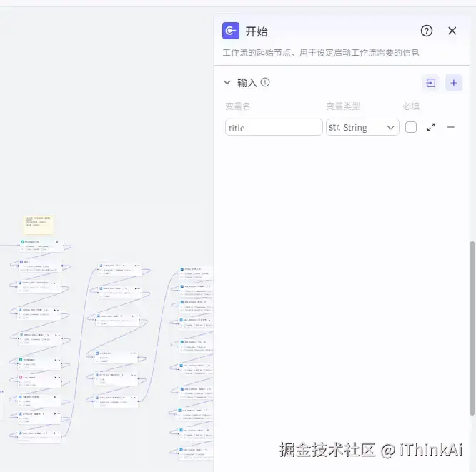Open the help question mark icon
Screen dimensions: 476x472
(427, 31)
